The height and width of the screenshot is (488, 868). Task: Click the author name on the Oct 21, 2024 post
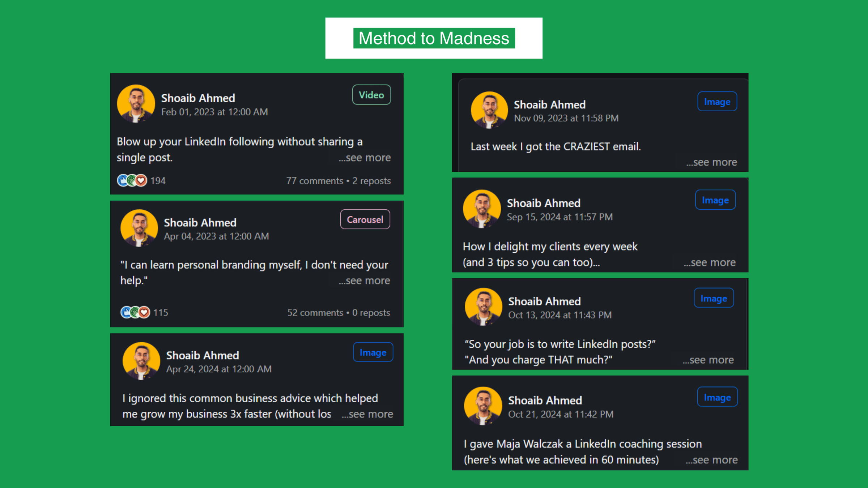[545, 401]
